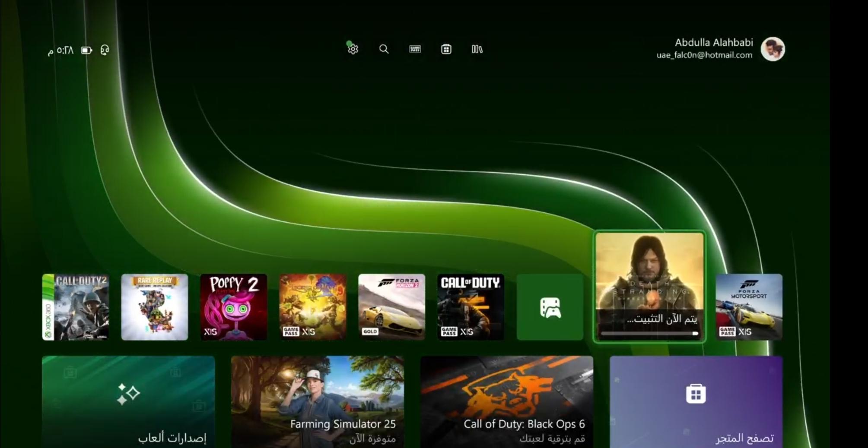
Task: Click the Death Stranding install progress bar
Action: click(649, 333)
